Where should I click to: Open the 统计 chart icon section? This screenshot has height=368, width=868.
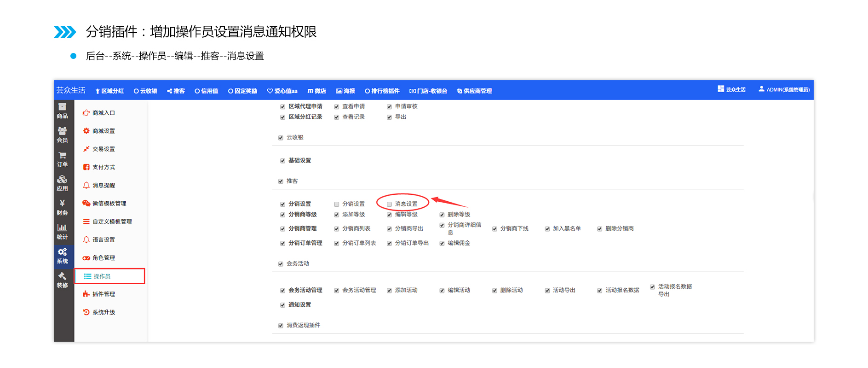(x=62, y=232)
